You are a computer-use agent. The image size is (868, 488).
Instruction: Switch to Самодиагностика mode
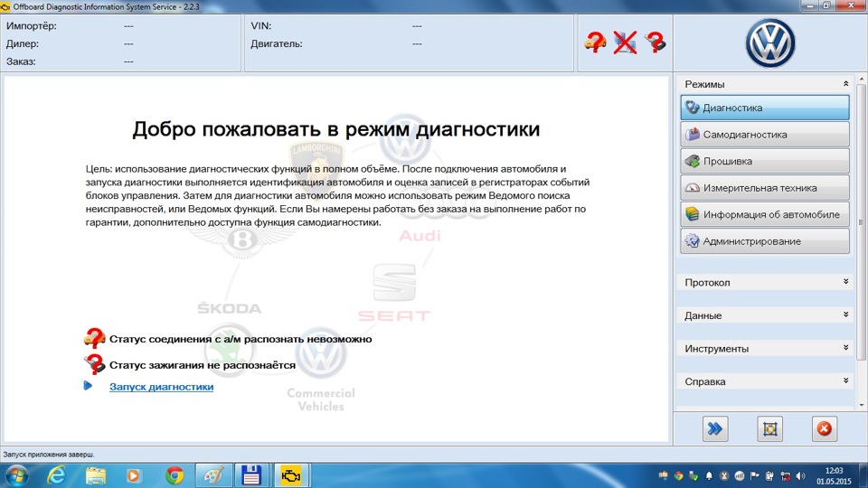click(765, 135)
